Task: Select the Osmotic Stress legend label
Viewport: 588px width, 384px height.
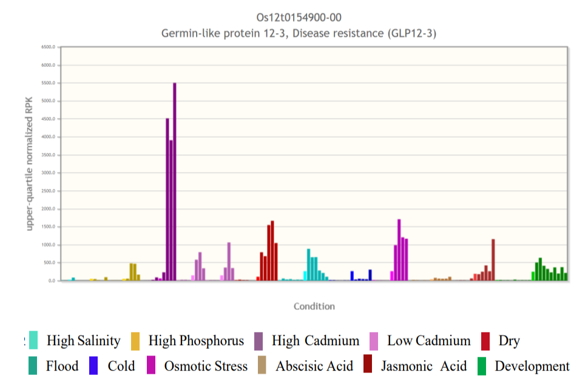Action: (x=206, y=366)
